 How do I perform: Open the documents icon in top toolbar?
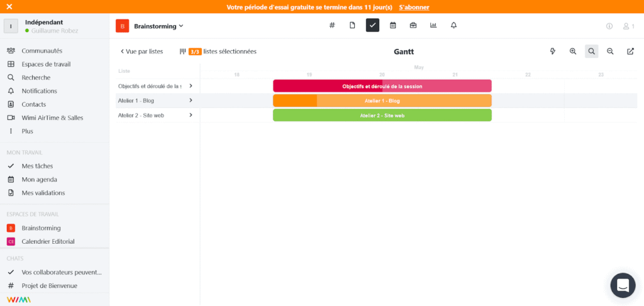pos(352,25)
